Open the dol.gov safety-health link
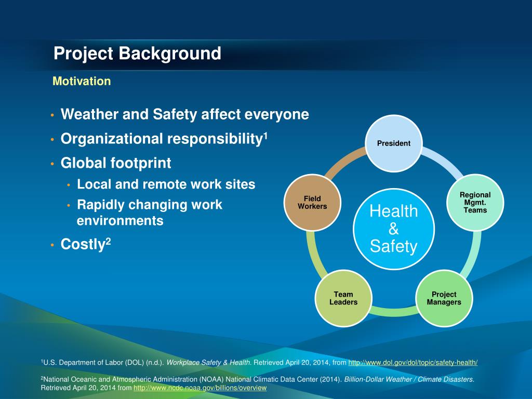 click(413, 362)
